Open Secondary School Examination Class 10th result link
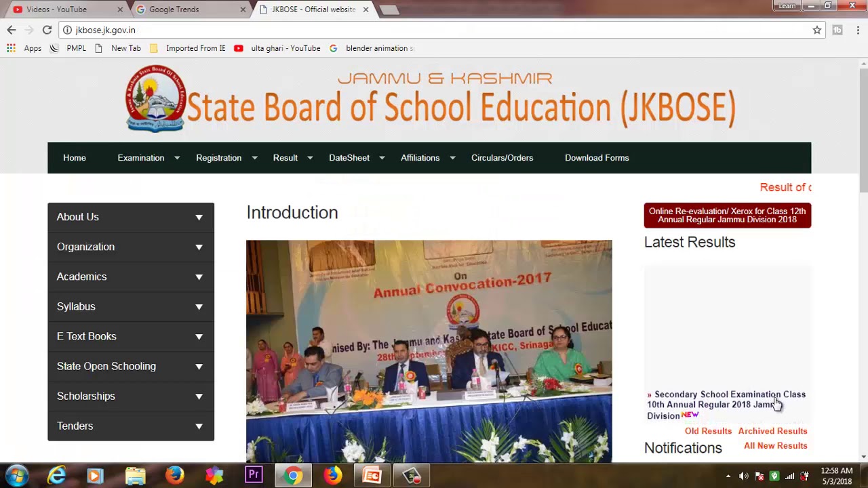Screen dimensions: 868x488 [x=726, y=405]
